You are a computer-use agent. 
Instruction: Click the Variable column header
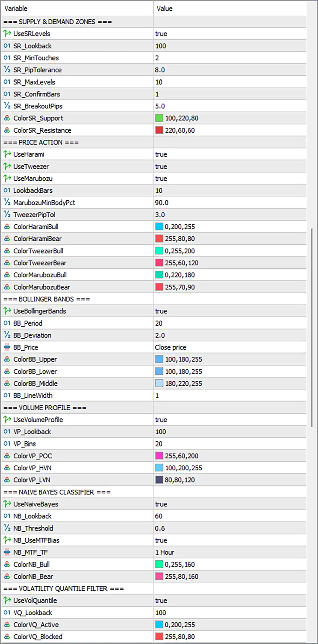pos(77,8)
